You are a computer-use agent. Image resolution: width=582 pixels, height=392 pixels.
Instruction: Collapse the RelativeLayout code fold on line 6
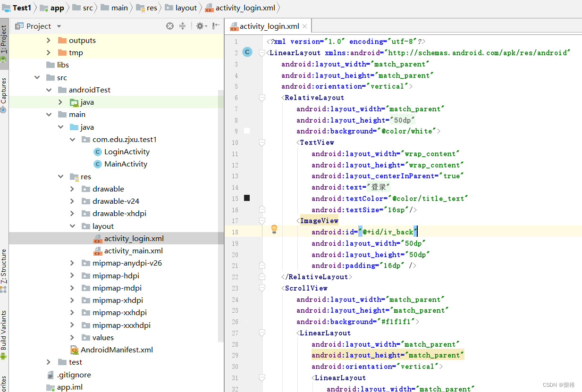coord(262,97)
